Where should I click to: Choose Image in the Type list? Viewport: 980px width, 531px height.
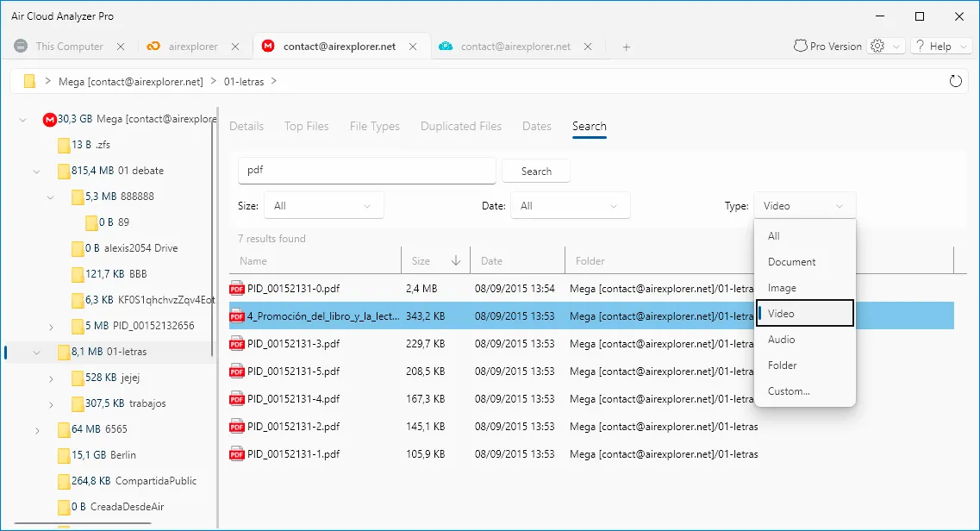805,288
